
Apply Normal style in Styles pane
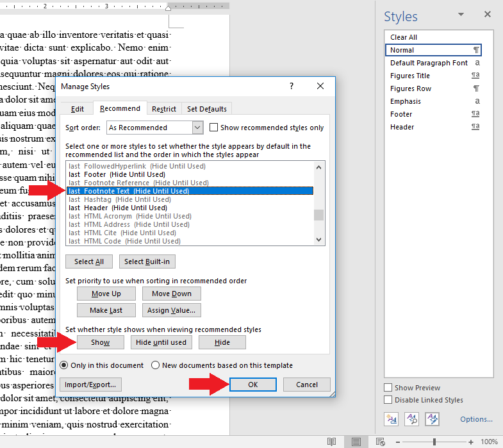coord(433,50)
